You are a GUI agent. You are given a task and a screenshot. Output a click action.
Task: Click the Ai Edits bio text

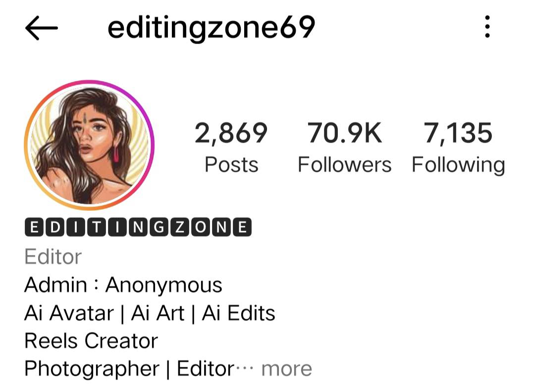coord(238,313)
